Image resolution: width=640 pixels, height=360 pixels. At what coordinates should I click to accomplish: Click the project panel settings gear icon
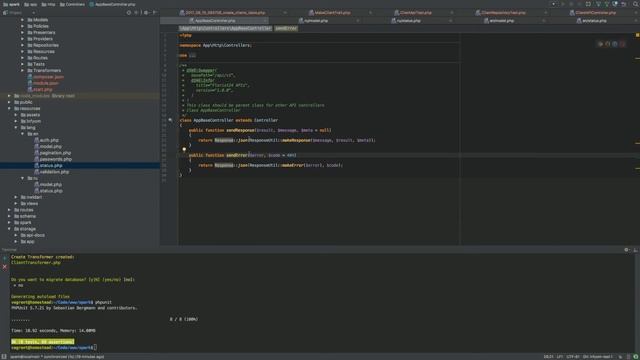146,13
